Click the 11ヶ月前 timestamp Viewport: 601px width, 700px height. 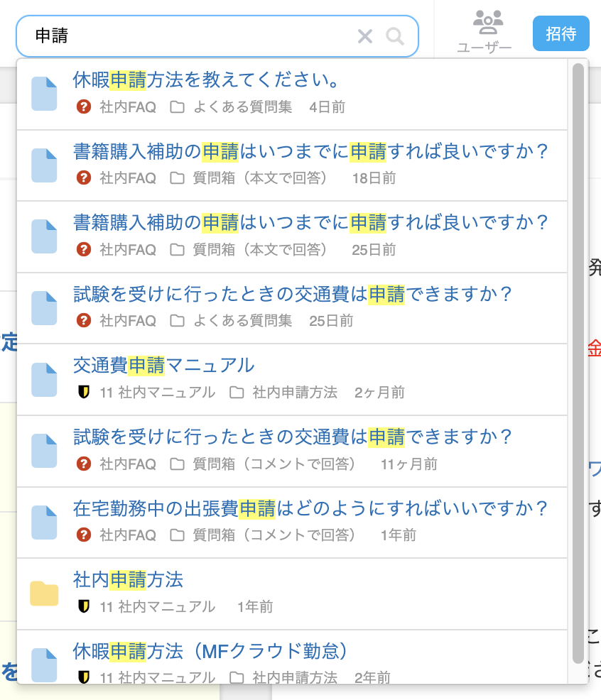(409, 464)
